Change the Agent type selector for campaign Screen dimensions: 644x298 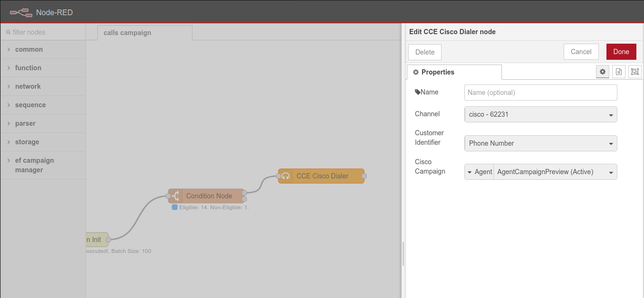(479, 172)
